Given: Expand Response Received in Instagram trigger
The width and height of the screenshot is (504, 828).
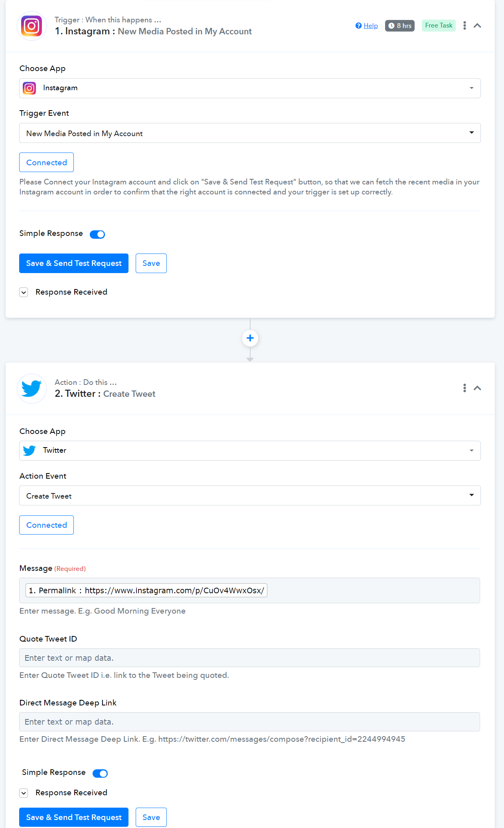Looking at the screenshot, I should click(x=24, y=292).
